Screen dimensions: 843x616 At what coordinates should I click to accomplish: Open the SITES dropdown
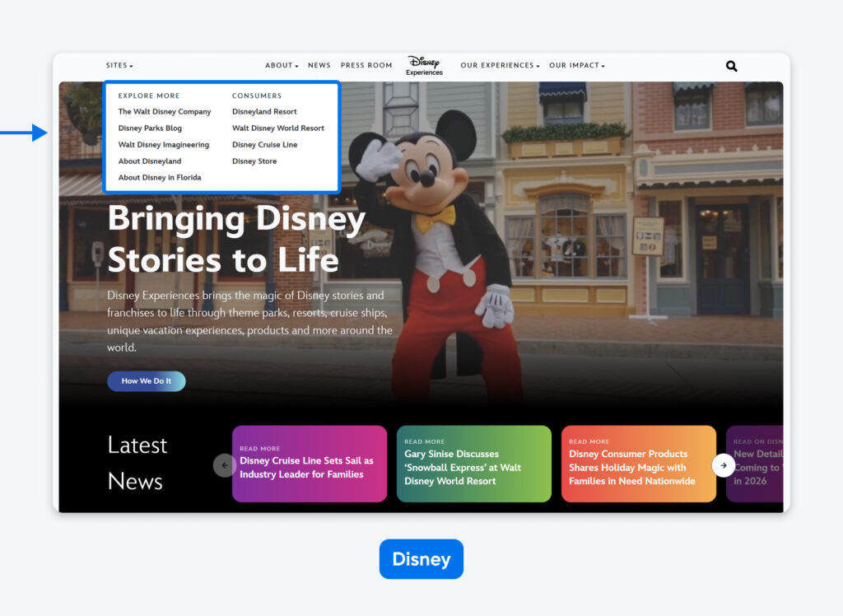click(x=119, y=65)
